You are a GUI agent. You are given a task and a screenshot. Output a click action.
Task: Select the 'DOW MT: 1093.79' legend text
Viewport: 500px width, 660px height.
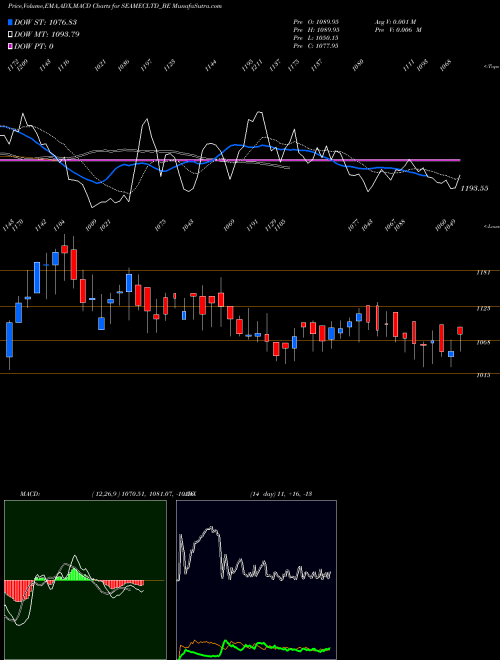(x=47, y=35)
